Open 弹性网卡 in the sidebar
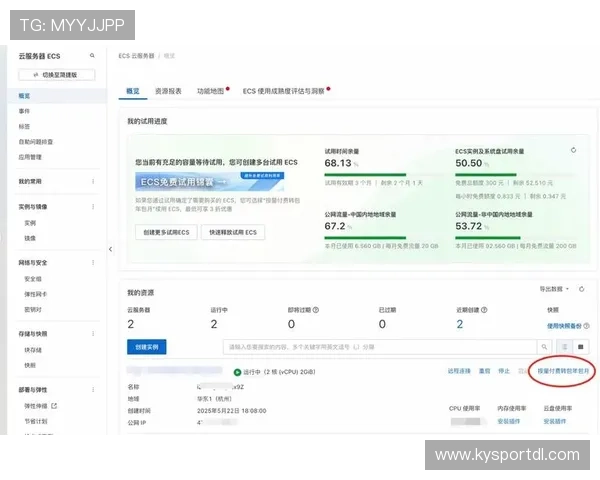The height and width of the screenshot is (480, 600). pos(36,294)
